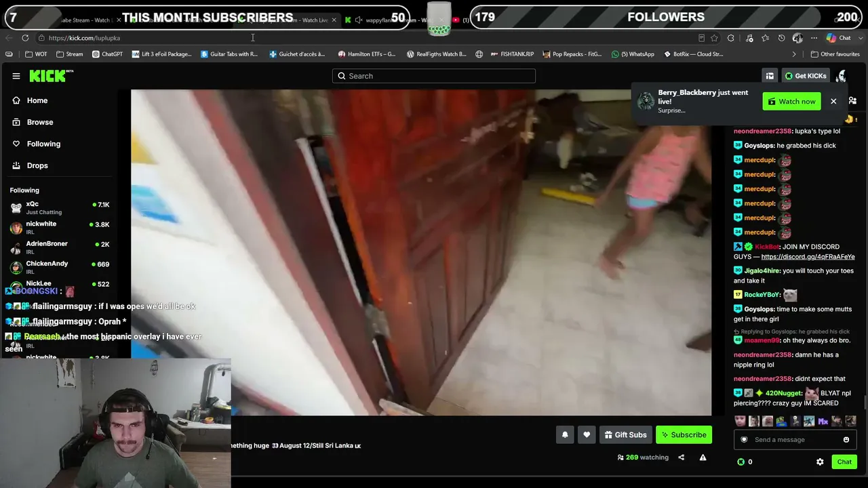Open browser extensions puzzle icon
Screen dimensions: 868x488
731,38
